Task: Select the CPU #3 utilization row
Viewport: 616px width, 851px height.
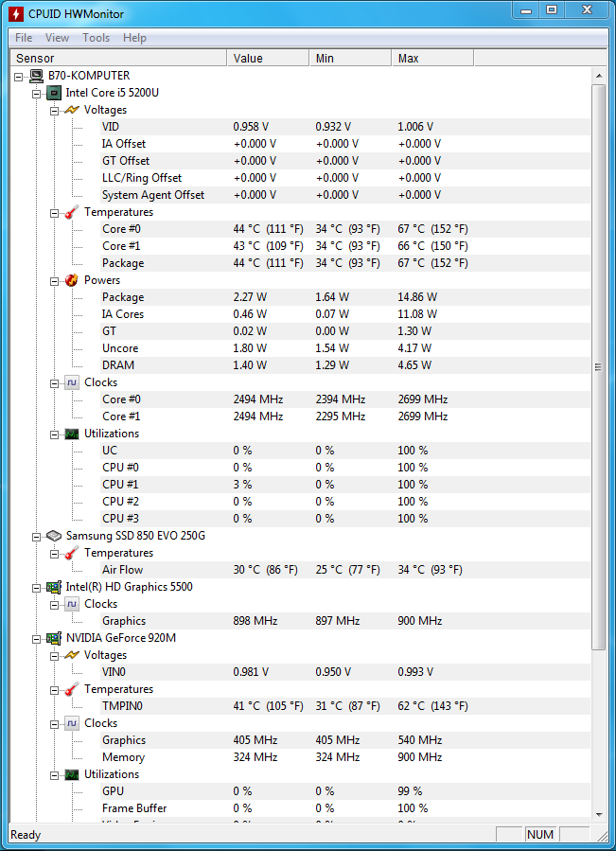Action: [345, 519]
